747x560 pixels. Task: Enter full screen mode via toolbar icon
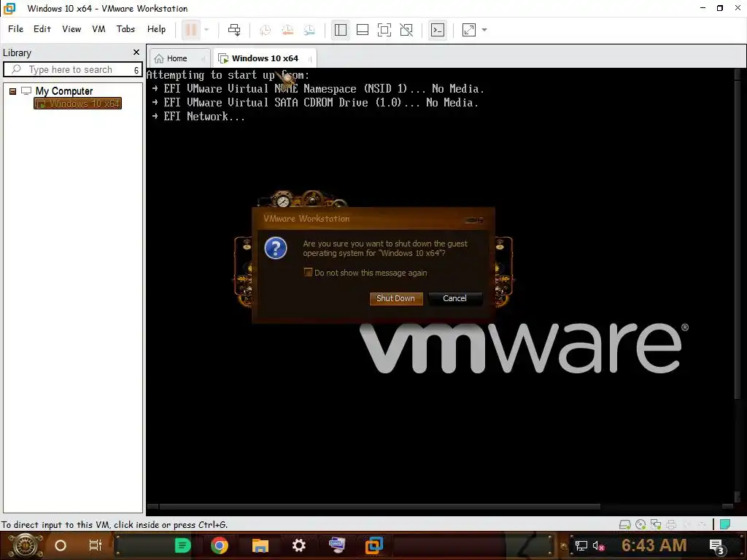click(384, 30)
